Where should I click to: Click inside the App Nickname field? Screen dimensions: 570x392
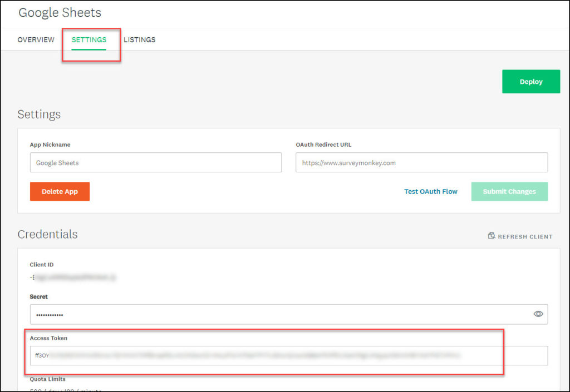tap(156, 162)
